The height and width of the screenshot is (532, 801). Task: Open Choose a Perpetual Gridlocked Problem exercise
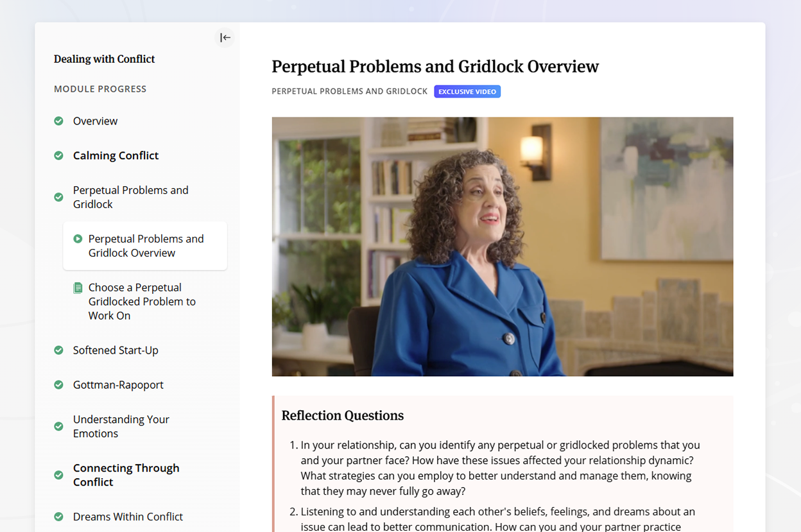[x=142, y=302]
